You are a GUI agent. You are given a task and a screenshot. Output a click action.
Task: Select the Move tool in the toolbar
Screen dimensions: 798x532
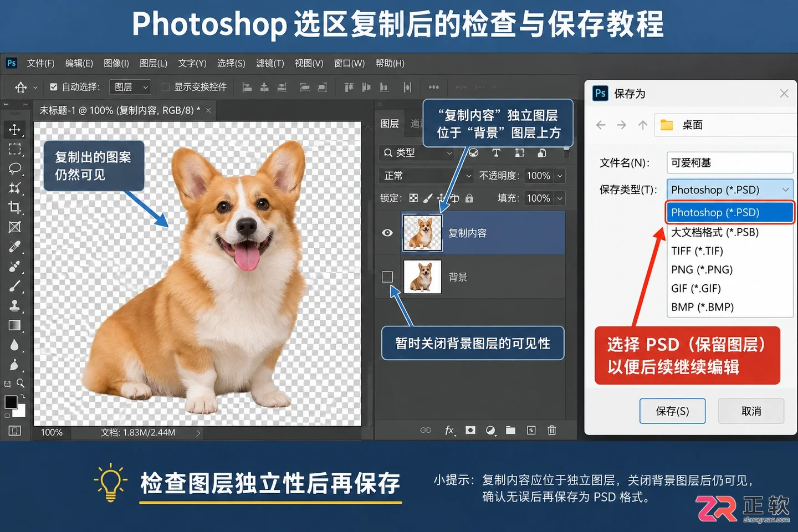(x=14, y=130)
